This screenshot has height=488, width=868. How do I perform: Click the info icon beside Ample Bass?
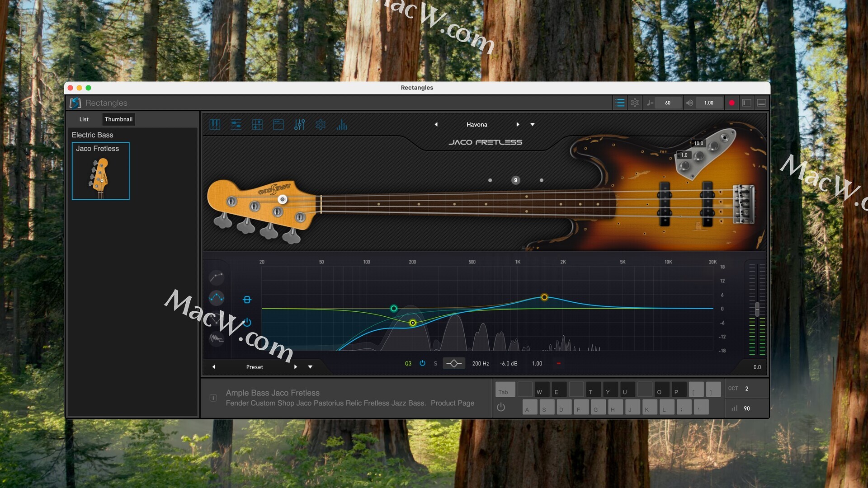(x=213, y=398)
